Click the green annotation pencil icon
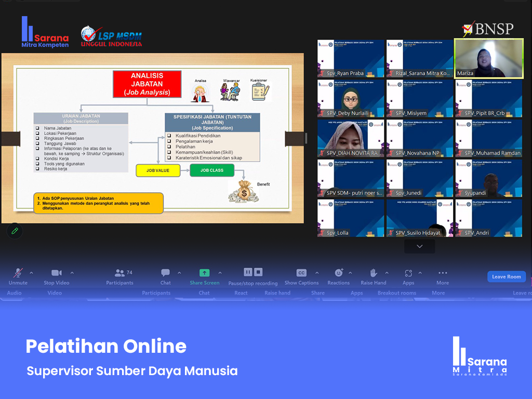This screenshot has width=532, height=399. (15, 231)
